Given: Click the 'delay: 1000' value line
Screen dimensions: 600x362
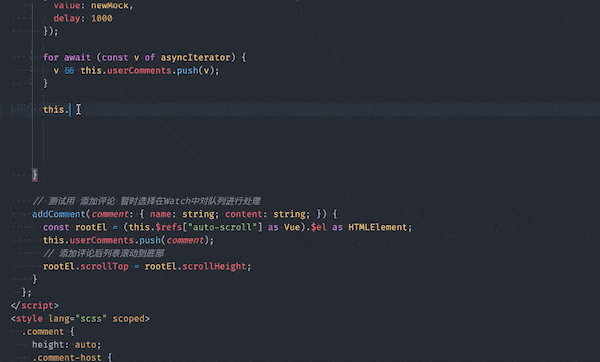Looking at the screenshot, I should tap(83, 18).
